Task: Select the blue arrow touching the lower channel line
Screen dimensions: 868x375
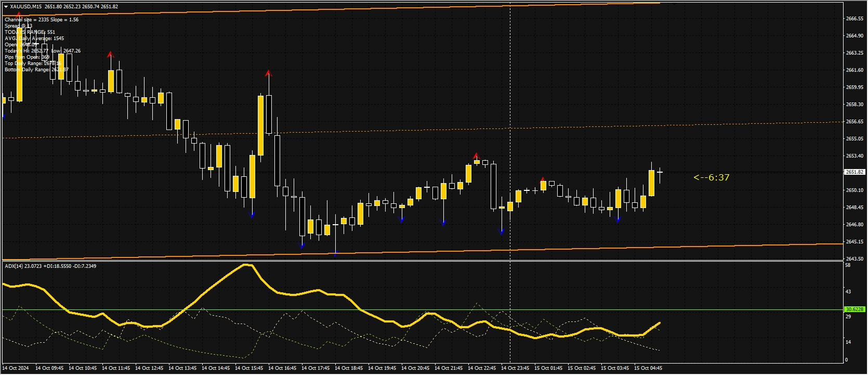Action: coord(336,253)
